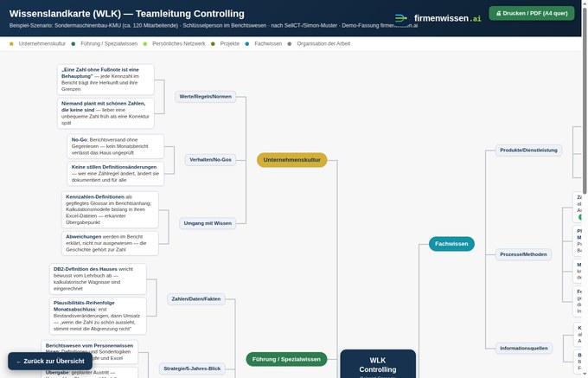Click the central WLK Controlling node
Viewport: 588px width, 378px height.
[x=378, y=364]
